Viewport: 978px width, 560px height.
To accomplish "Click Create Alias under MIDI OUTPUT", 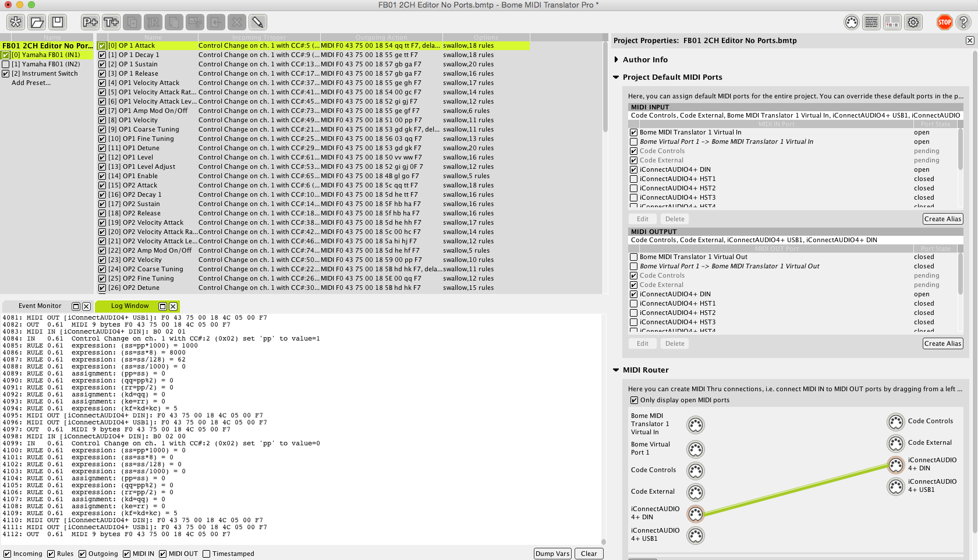I will point(943,343).
